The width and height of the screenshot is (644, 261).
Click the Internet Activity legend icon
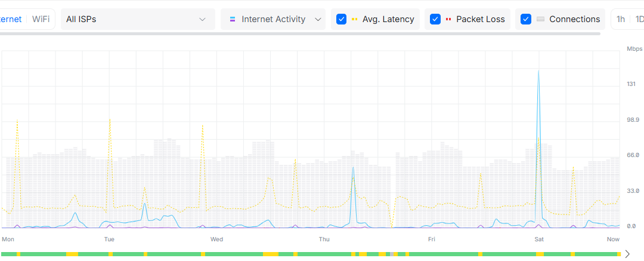233,19
